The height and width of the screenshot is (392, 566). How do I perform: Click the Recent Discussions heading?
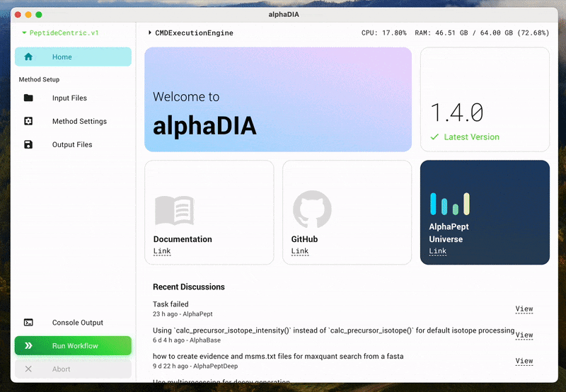[x=188, y=287]
